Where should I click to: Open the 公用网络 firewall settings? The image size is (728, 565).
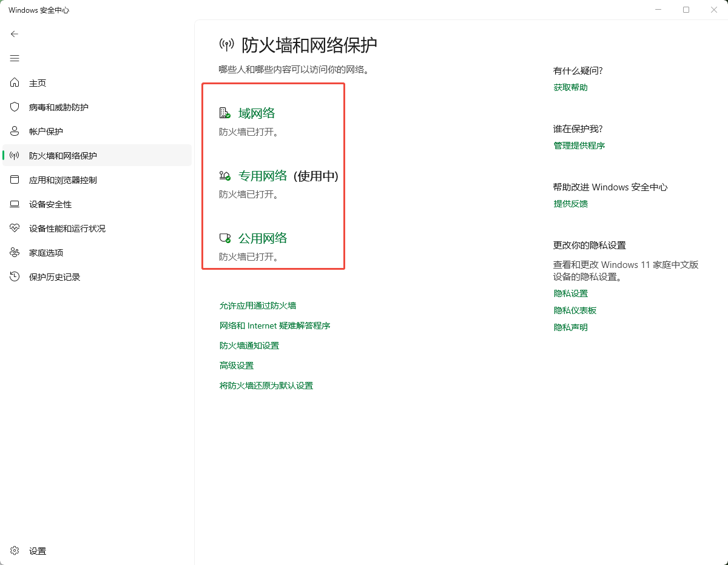click(263, 238)
